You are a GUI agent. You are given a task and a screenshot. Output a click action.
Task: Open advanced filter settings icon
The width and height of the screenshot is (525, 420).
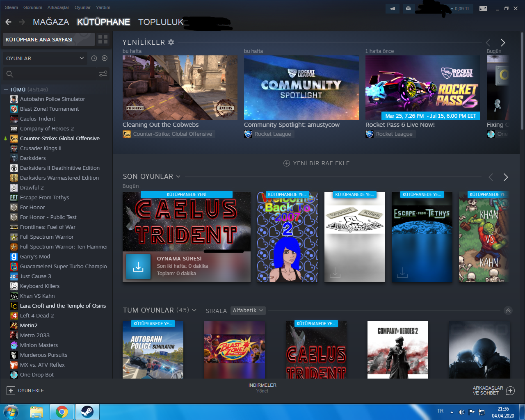click(x=103, y=74)
